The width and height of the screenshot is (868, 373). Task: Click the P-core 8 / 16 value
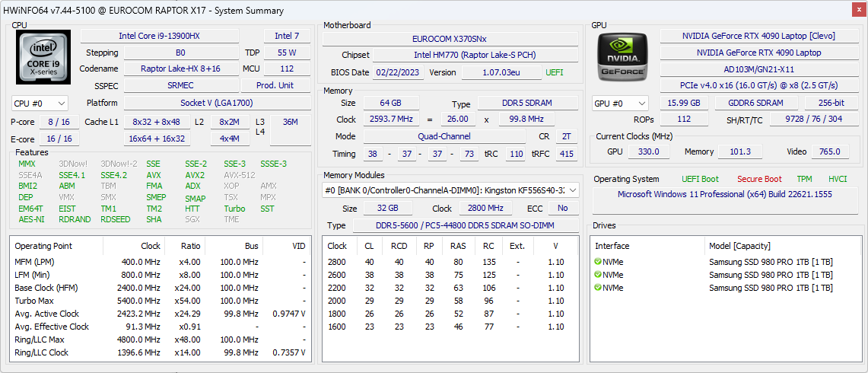[x=59, y=122]
